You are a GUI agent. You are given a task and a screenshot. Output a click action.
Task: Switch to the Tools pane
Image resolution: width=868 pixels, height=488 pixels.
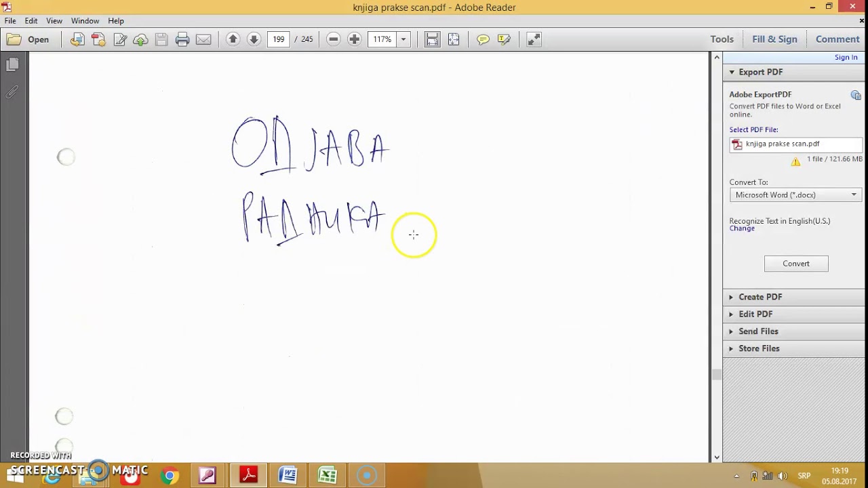(x=722, y=39)
